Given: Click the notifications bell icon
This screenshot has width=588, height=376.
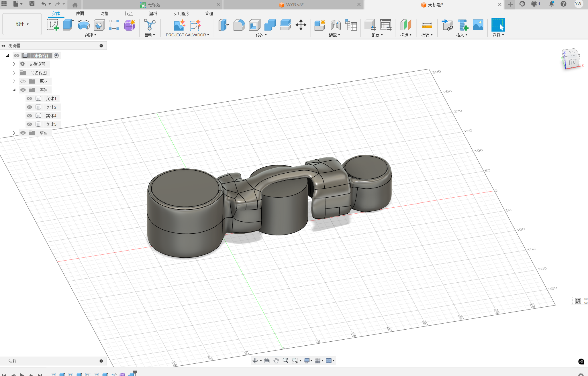Looking at the screenshot, I should point(552,4).
